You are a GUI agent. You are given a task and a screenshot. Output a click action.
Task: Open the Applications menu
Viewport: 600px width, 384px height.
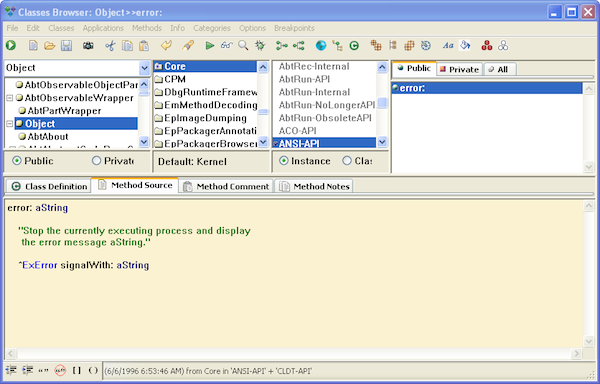[103, 28]
